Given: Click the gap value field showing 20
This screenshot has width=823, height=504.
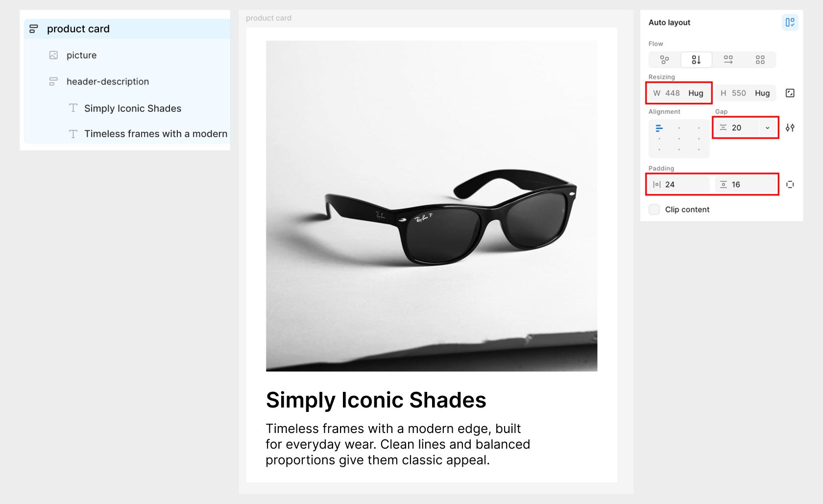Looking at the screenshot, I should tap(737, 128).
